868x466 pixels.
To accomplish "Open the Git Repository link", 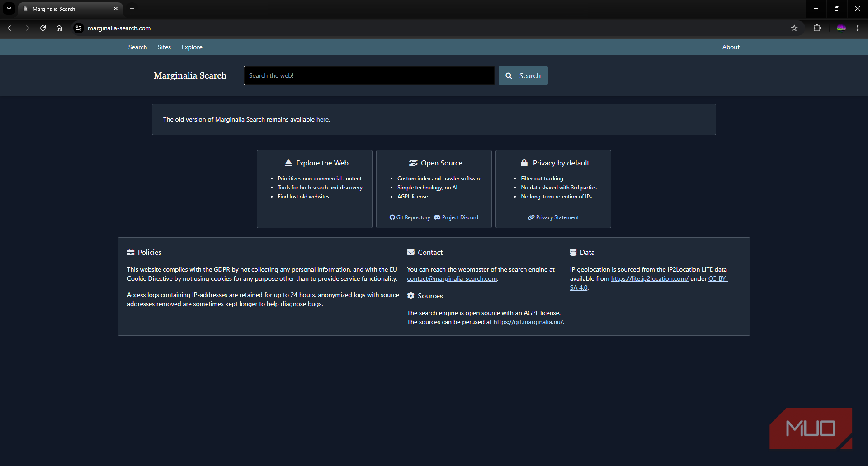I will (x=410, y=217).
